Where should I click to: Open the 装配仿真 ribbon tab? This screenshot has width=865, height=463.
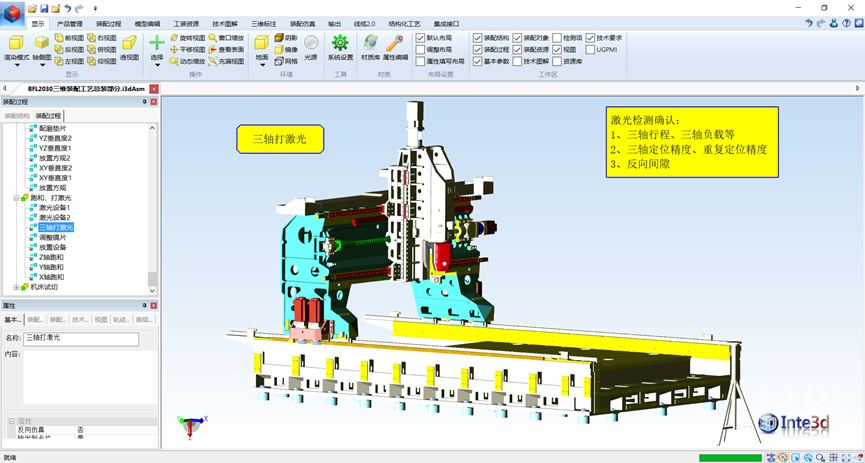pyautogui.click(x=302, y=23)
